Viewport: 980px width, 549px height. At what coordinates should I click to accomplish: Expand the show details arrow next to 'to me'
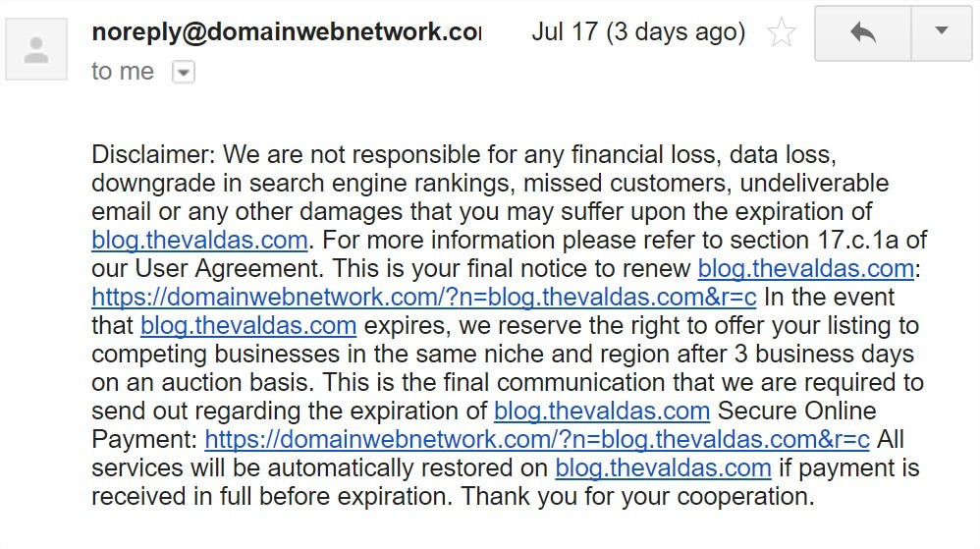pos(184,73)
